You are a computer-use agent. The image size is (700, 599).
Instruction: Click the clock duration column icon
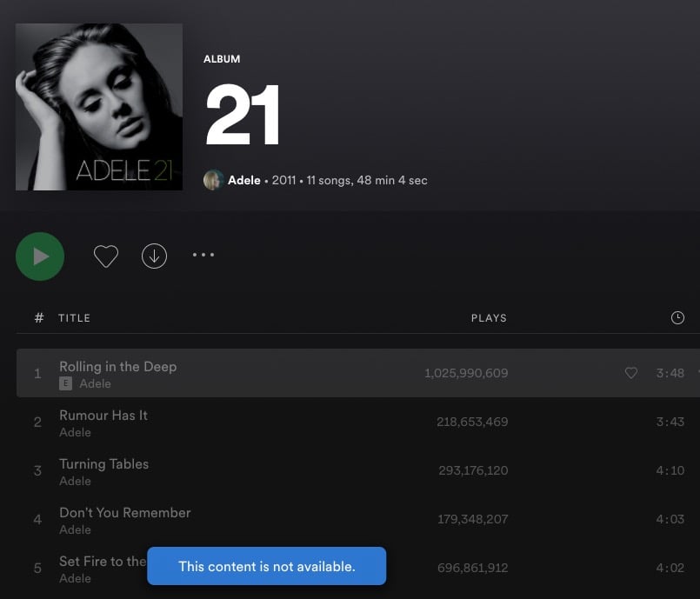[677, 318]
